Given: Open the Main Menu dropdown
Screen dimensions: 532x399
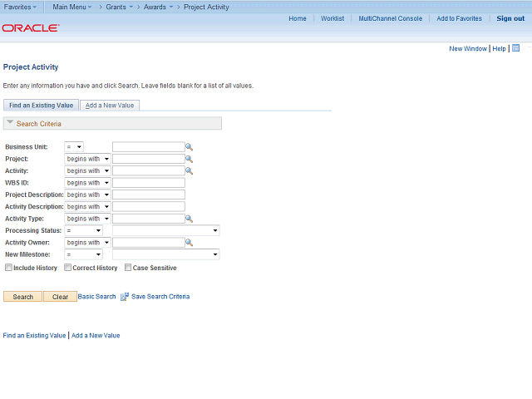Looking at the screenshot, I should [72, 7].
